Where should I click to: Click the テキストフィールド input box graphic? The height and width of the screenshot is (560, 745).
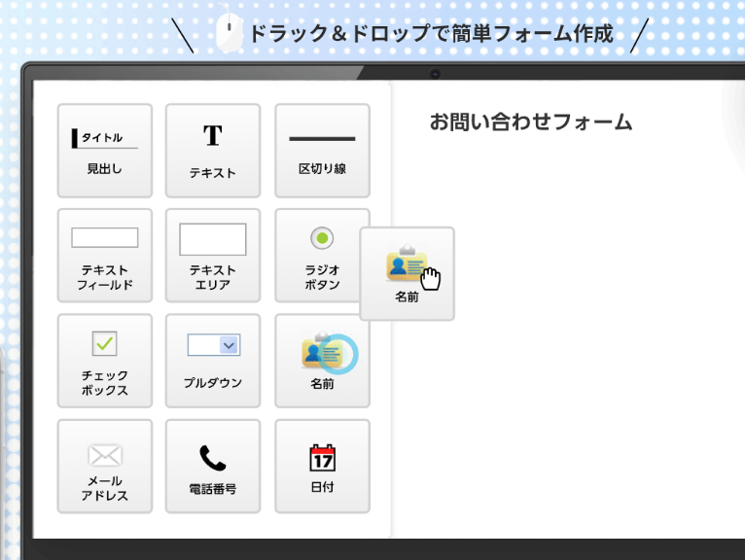coord(104,238)
